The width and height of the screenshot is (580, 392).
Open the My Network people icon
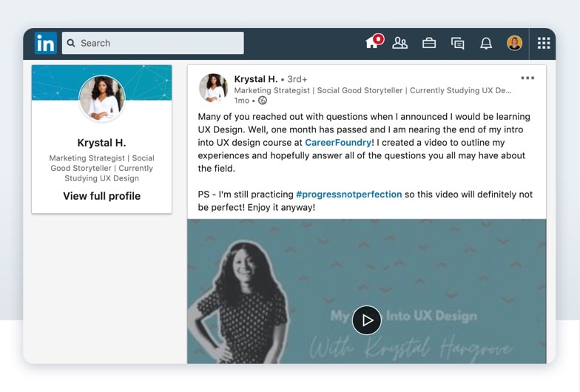400,43
